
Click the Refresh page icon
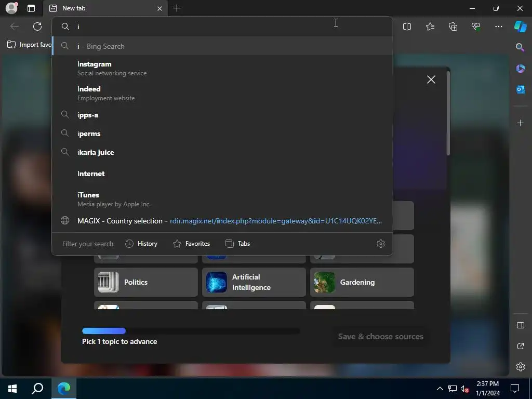pyautogui.click(x=37, y=26)
